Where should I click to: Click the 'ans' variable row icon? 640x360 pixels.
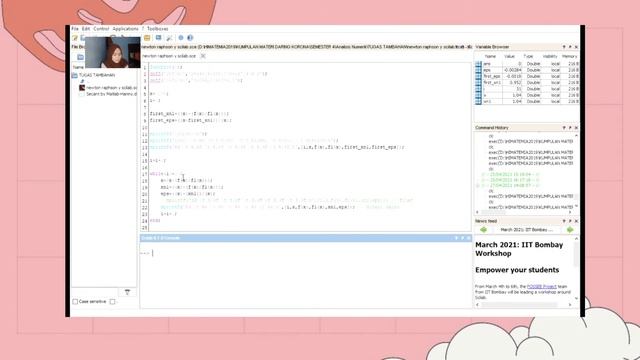pyautogui.click(x=478, y=64)
